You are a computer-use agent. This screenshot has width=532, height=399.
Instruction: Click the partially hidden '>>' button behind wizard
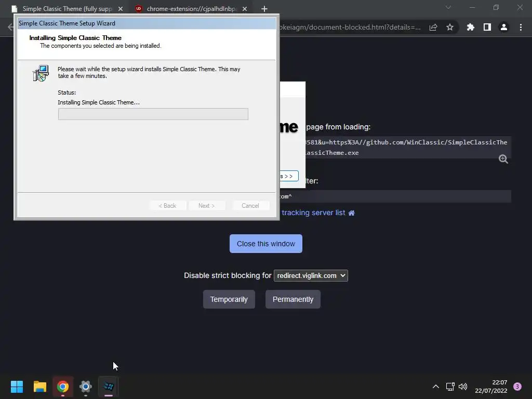(x=289, y=176)
